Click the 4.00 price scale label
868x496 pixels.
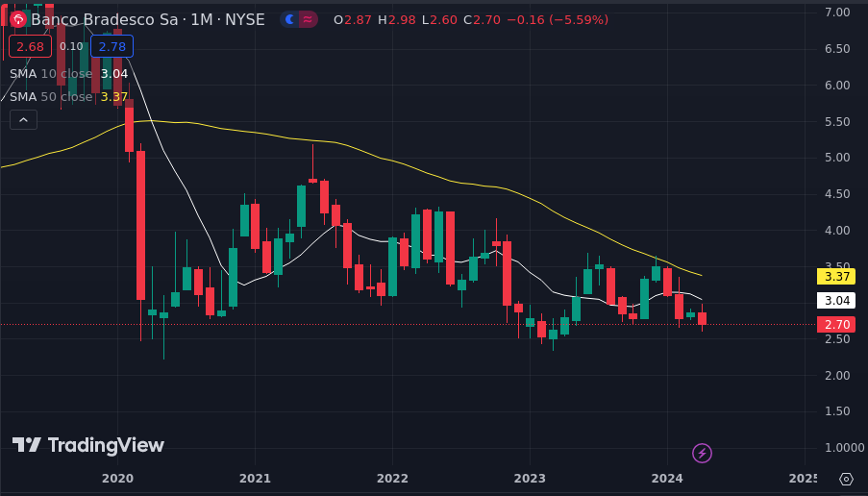click(x=837, y=230)
